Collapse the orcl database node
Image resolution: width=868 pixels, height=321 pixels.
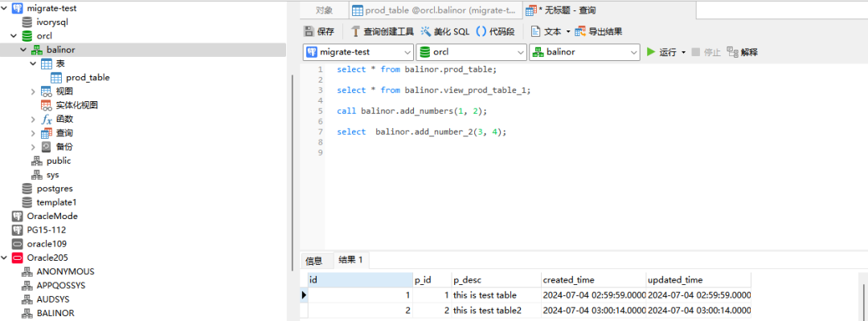tap(14, 36)
